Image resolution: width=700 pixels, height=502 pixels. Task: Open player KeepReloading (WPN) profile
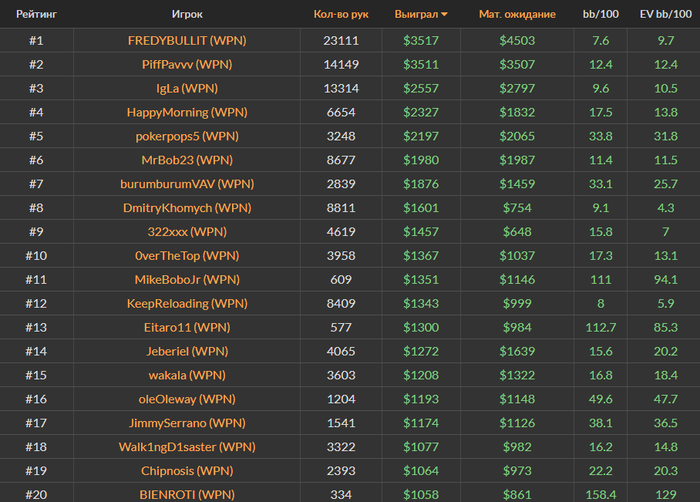tap(187, 304)
